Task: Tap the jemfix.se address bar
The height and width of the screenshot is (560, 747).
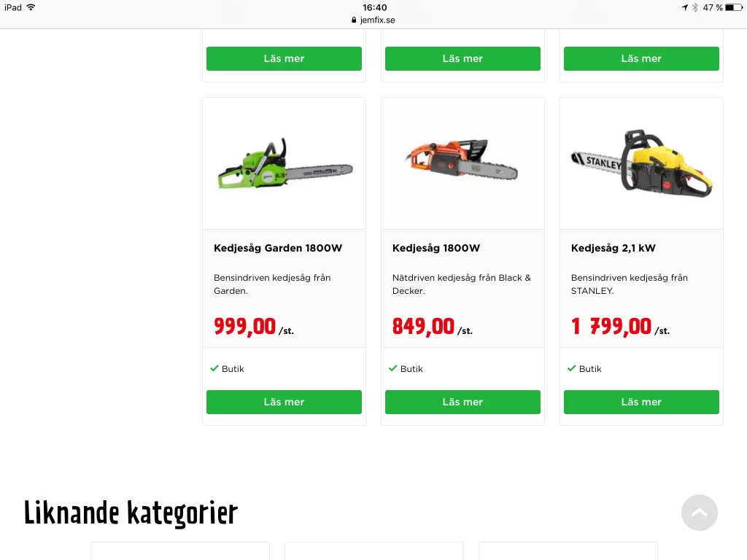Action: (373, 20)
